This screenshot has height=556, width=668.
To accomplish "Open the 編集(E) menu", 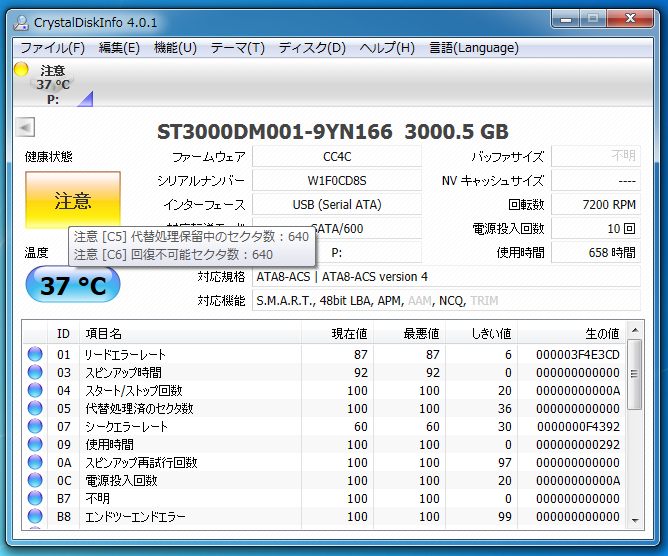I will 119,48.
